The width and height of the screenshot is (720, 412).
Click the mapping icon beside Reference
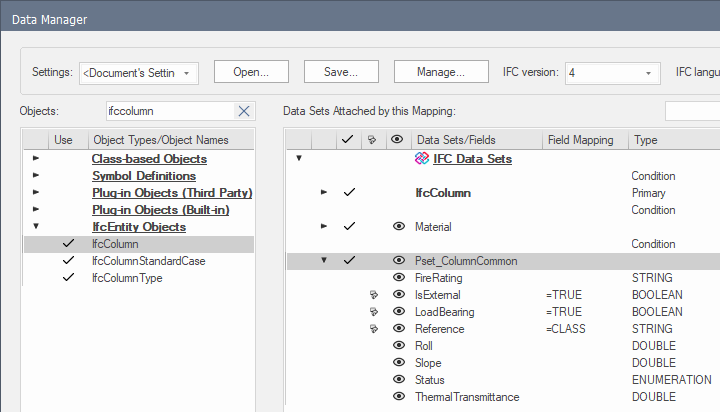coord(373,329)
